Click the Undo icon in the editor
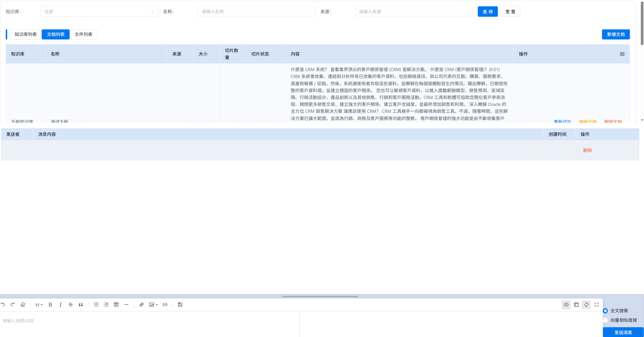The image size is (644, 337). click(x=3, y=304)
